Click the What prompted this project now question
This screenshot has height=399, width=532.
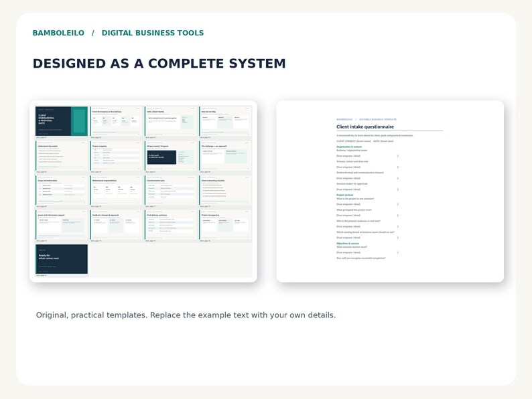tap(354, 210)
